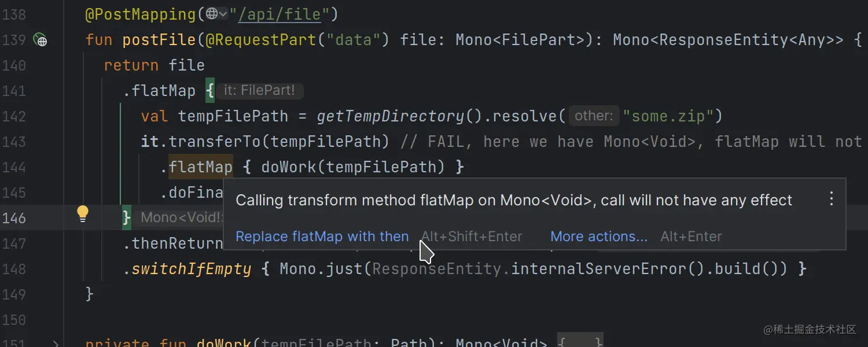The image size is (868, 347).
Task: Click Replace flatMap with then
Action: tap(322, 237)
